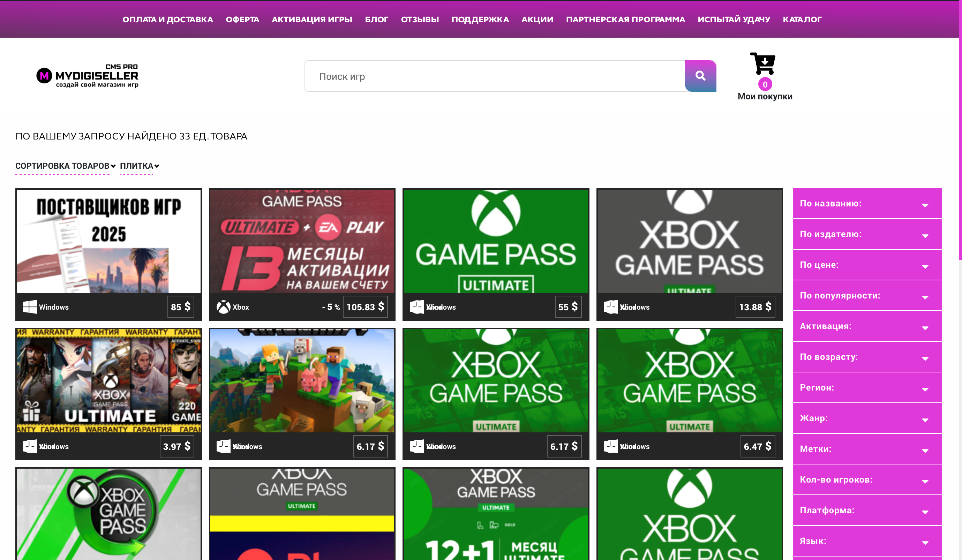The height and width of the screenshot is (560, 962).
Task: Focus the Поиск игр search field
Action: [495, 76]
